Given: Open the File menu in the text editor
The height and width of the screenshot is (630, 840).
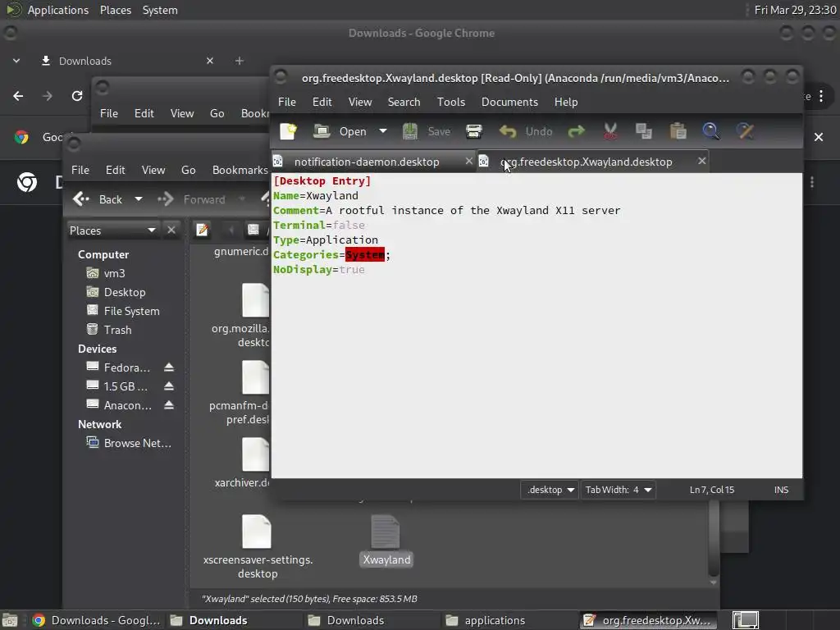Looking at the screenshot, I should tap(286, 102).
